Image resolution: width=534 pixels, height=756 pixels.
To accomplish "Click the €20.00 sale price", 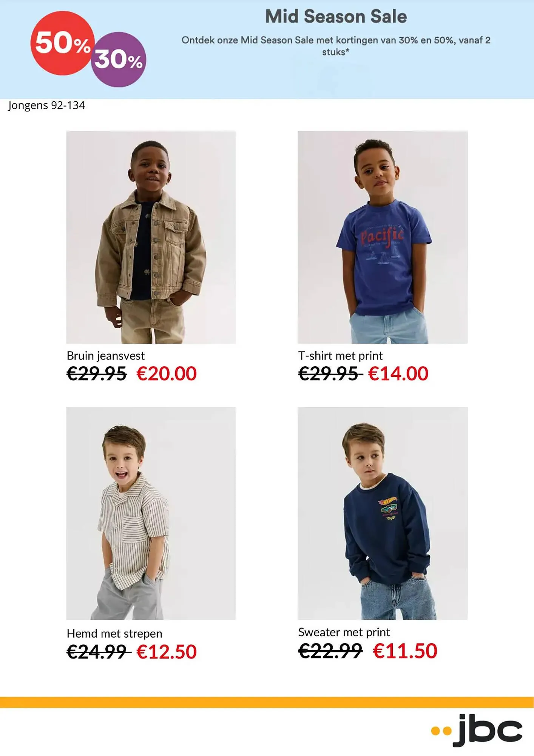I will [x=167, y=373].
